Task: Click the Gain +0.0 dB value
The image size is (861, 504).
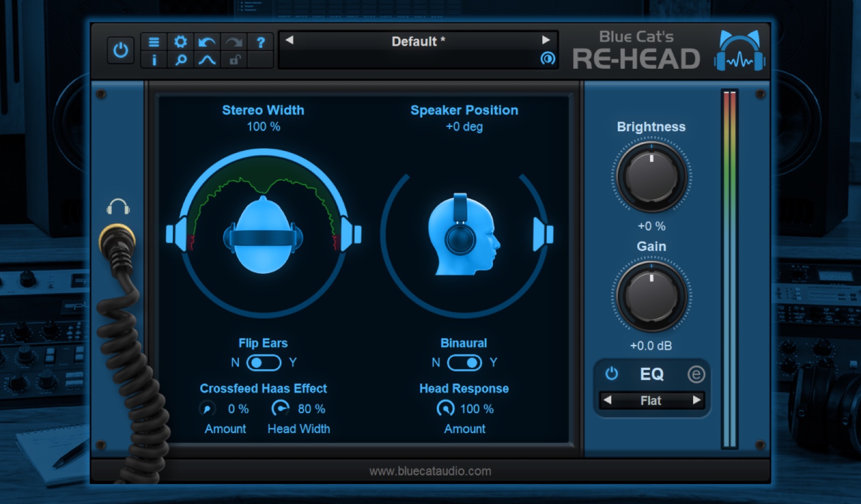Action: pos(651,346)
